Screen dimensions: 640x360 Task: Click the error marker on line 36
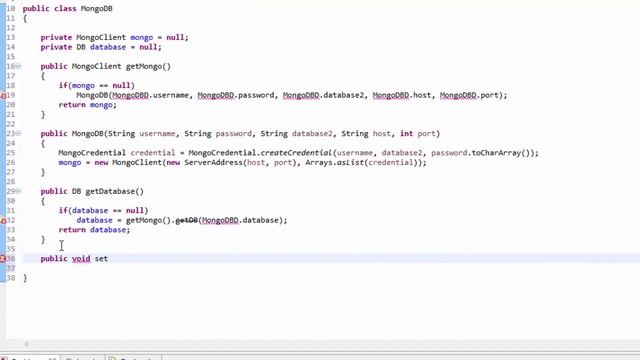(3, 259)
